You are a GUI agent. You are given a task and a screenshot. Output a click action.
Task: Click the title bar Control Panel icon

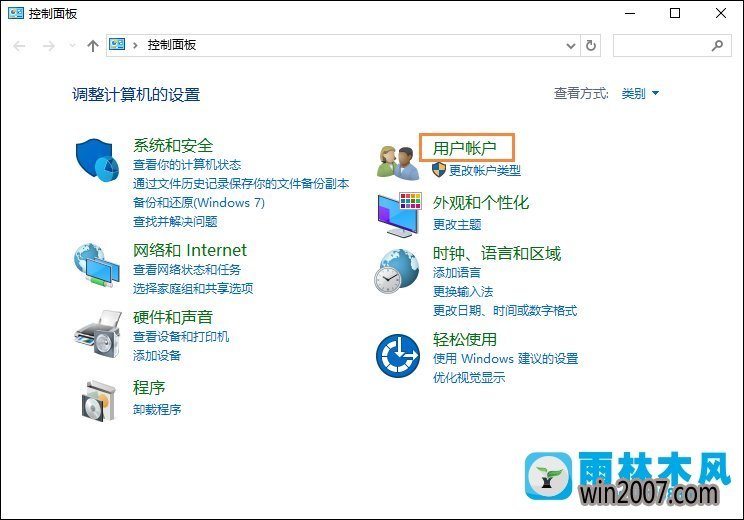[x=16, y=13]
